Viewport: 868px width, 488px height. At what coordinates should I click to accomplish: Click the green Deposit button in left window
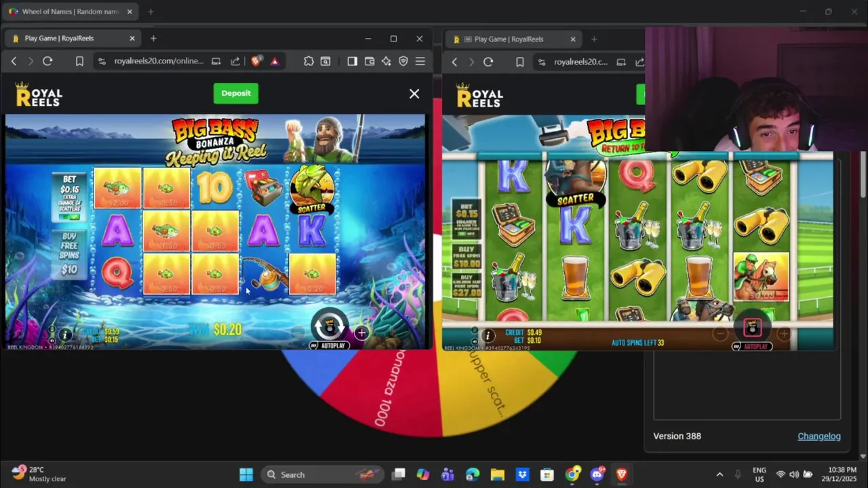(236, 94)
